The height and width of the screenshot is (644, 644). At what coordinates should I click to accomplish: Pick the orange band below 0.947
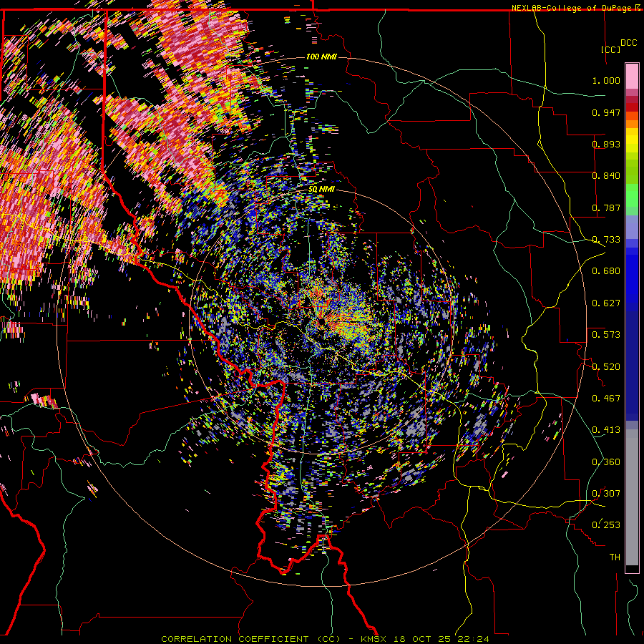point(632,124)
